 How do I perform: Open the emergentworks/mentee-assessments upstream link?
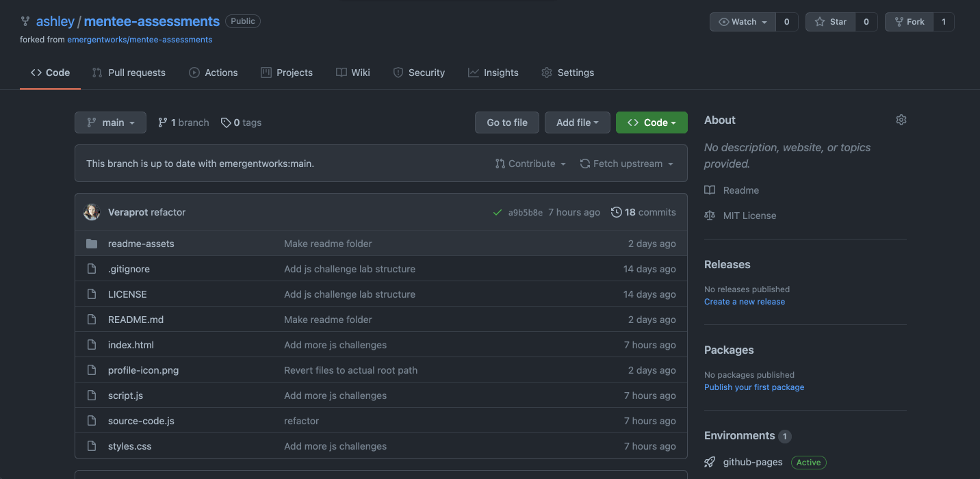140,40
